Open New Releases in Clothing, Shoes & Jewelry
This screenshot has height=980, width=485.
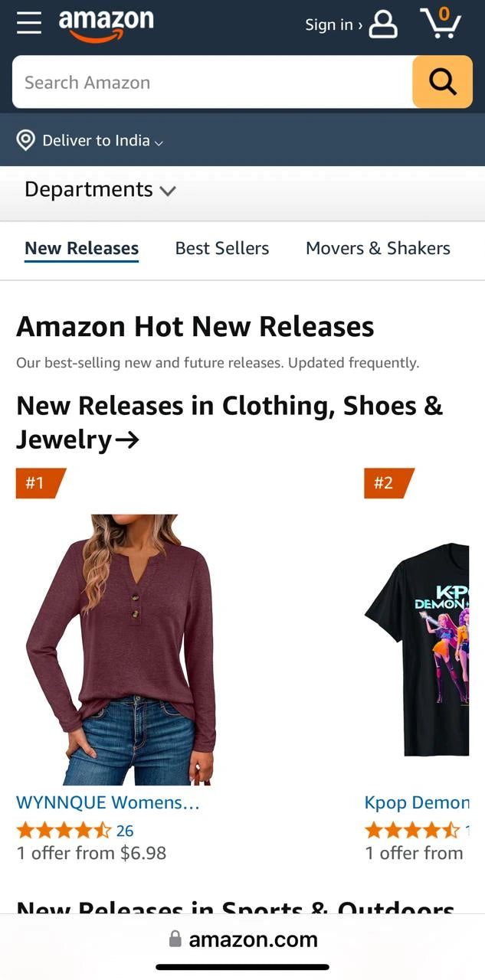[x=230, y=422]
